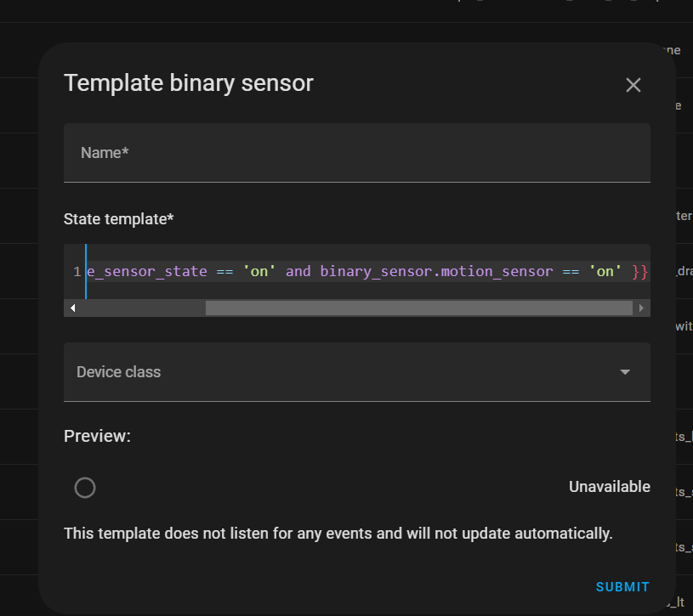Click the Unavailable preview status text
The image size is (693, 616).
pos(609,487)
